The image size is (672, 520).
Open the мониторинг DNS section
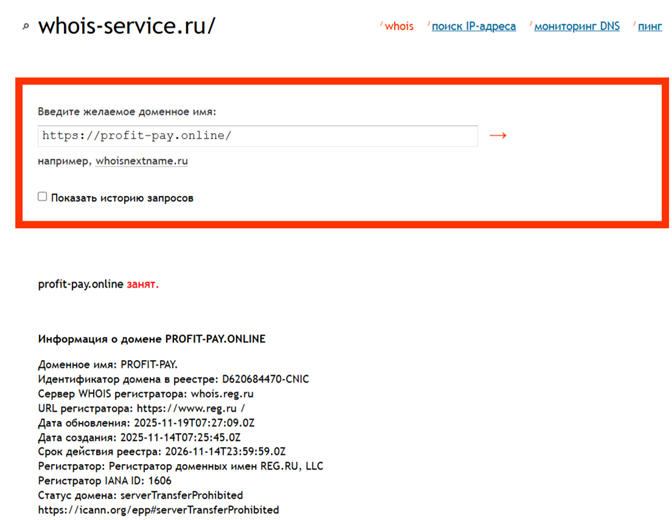tap(576, 26)
